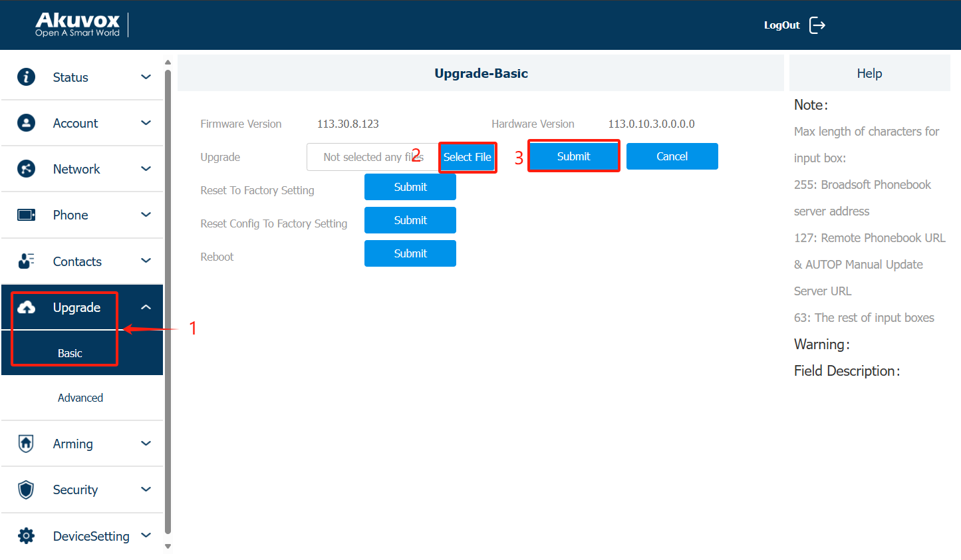Open the Security menu label
961x560 pixels.
(75, 490)
